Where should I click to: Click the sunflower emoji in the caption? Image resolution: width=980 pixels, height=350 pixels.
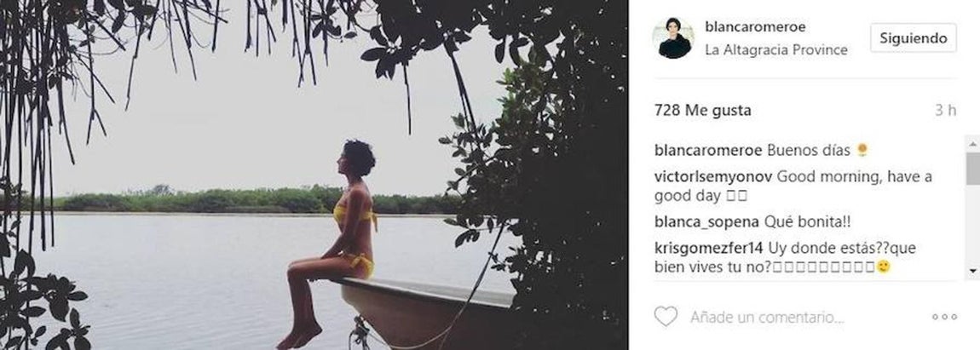click(862, 151)
